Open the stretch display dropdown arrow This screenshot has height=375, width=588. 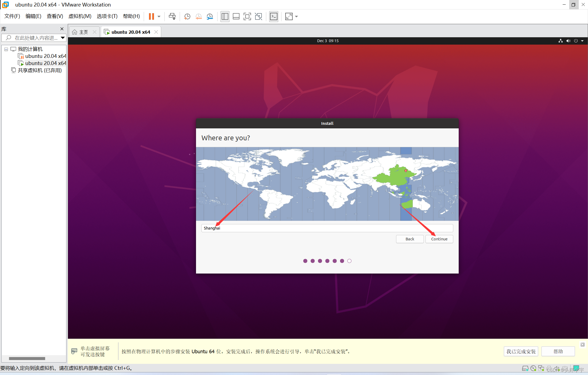(296, 17)
